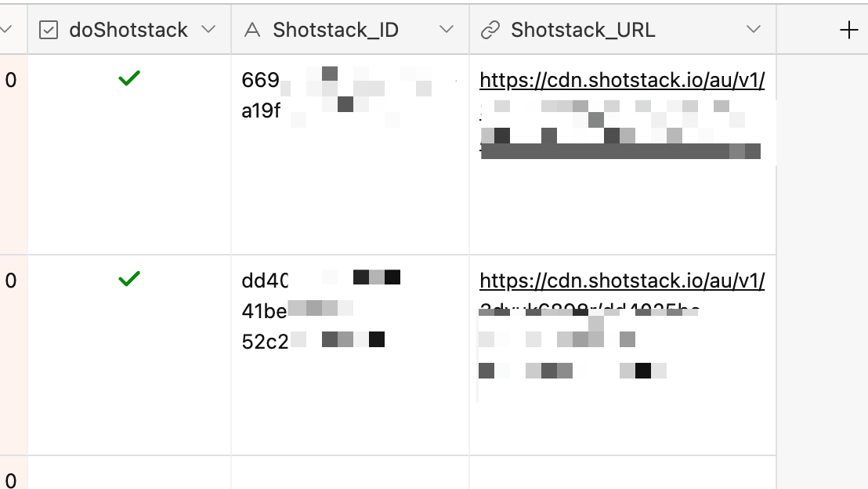Select the empty Shotstack_URL cell in third row
Screen dimensions: 868x489
point(623,473)
